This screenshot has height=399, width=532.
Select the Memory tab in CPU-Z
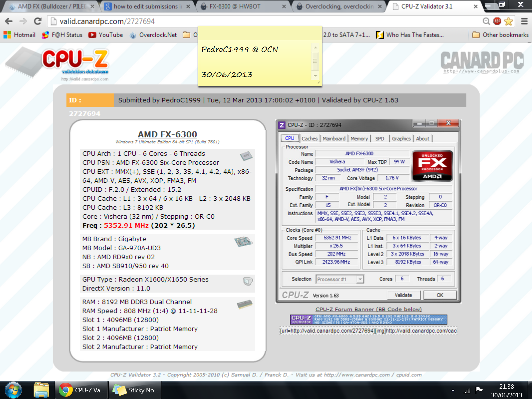[x=359, y=139]
